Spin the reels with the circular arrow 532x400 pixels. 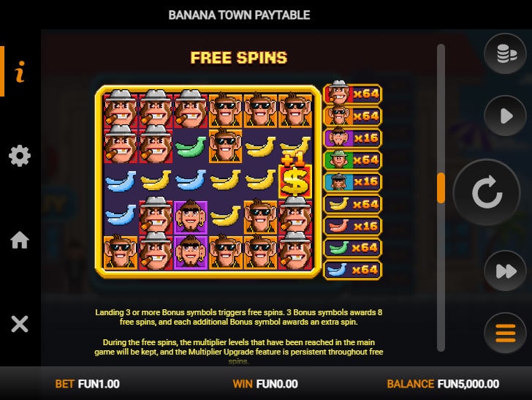tap(487, 192)
